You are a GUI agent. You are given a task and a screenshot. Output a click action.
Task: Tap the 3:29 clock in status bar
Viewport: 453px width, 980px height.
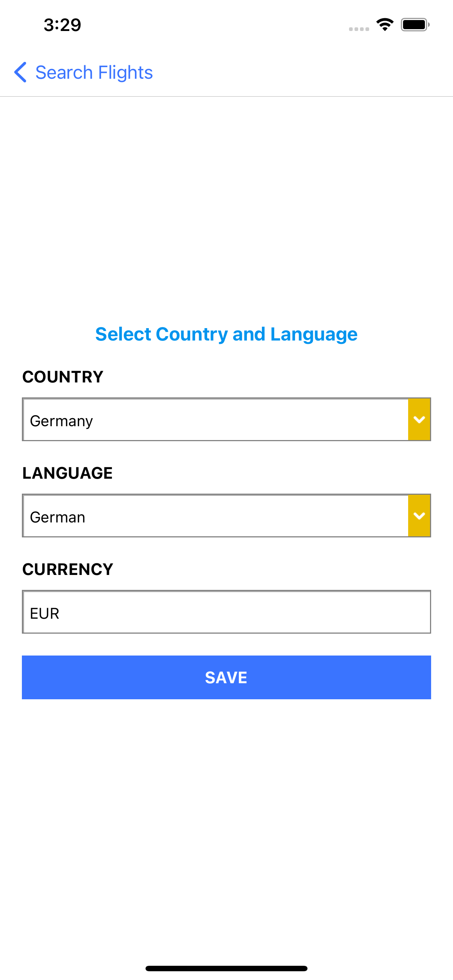62,25
